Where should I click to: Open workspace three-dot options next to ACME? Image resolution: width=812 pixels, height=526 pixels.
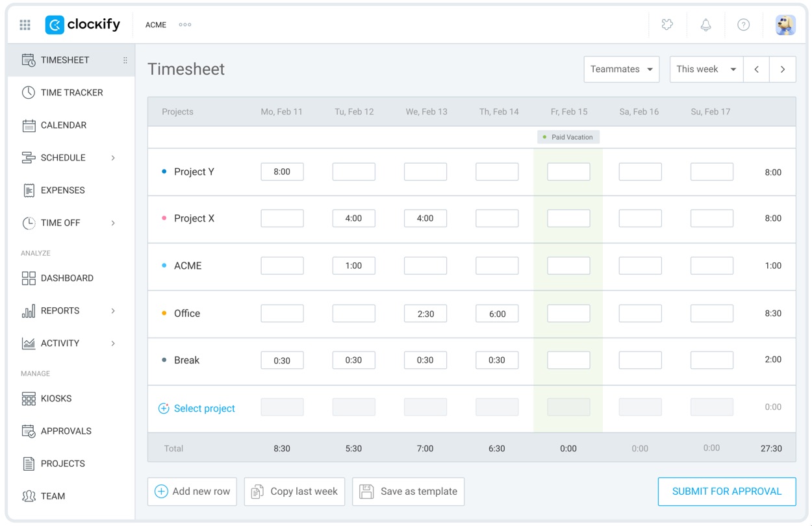(x=185, y=25)
